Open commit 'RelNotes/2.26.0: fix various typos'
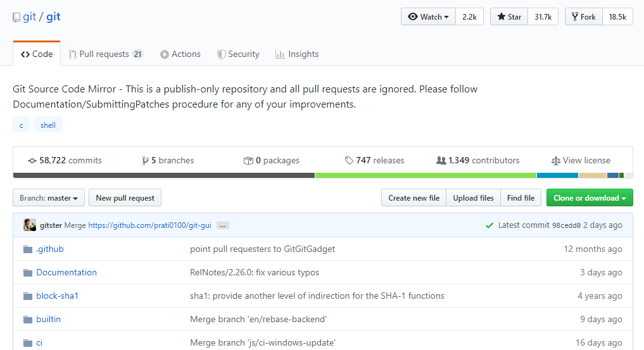Viewport: 644px width, 350px height. tap(255, 272)
